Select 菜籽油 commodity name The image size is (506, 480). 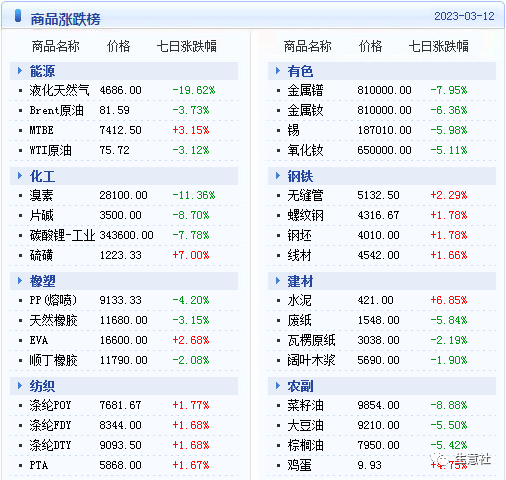(x=305, y=405)
